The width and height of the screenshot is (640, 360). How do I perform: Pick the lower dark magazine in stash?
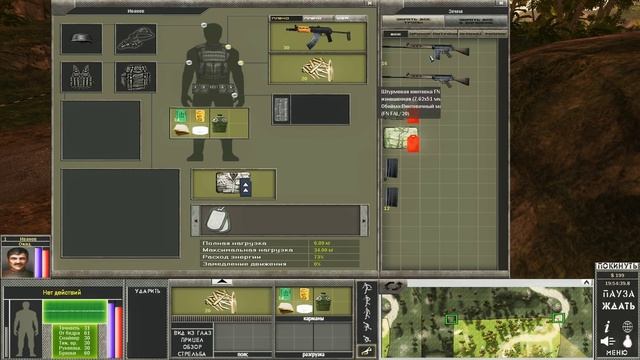click(391, 197)
